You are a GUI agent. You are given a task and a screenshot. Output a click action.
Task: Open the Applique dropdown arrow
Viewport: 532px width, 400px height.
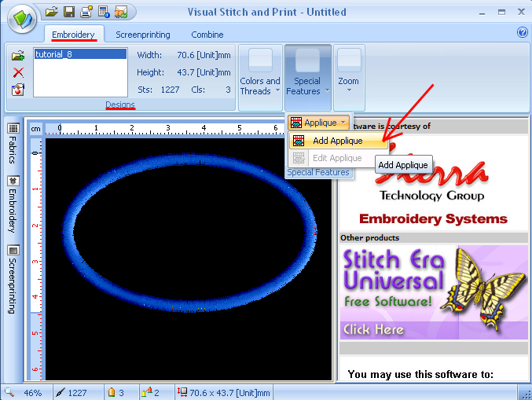(343, 123)
